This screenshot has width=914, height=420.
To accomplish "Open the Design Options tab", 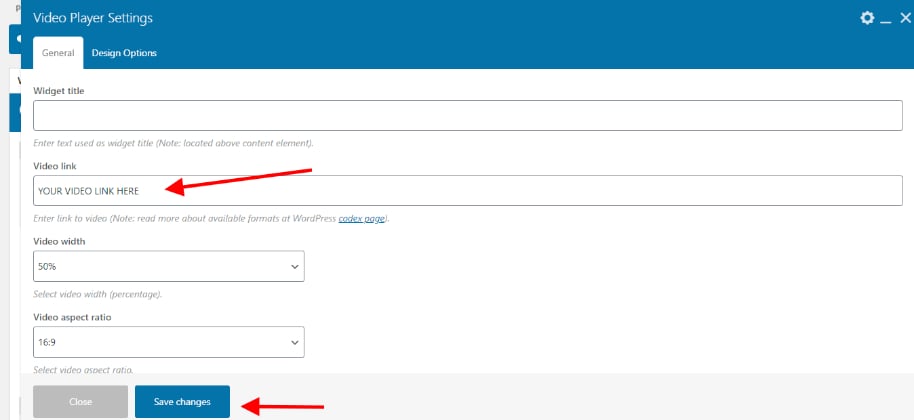I will tap(124, 53).
